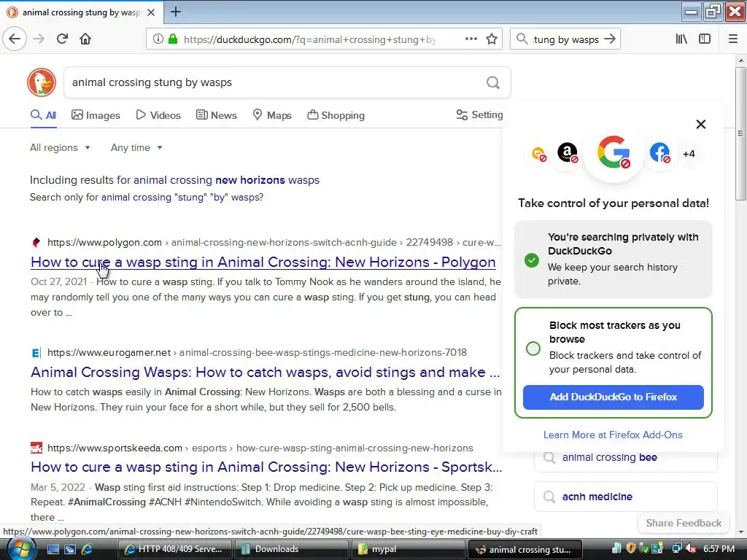This screenshot has width=747, height=560.
Task: Select related search animal crossing bee
Action: 625,458
